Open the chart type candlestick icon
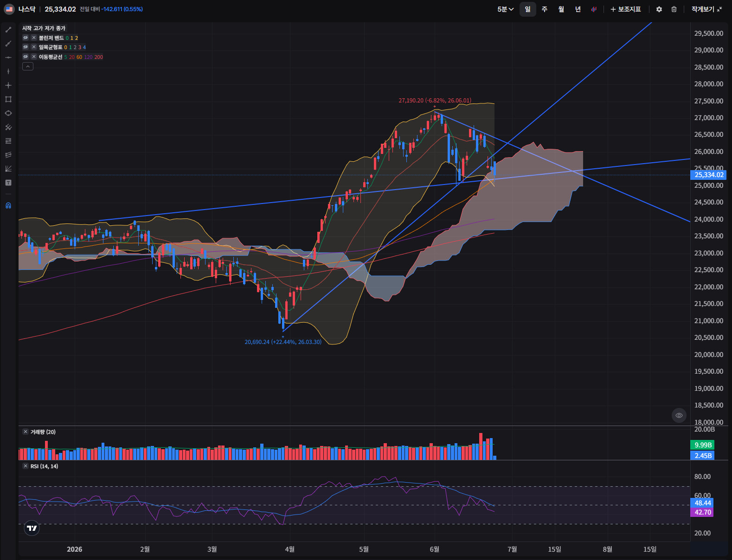Screen dimensions: 732x560 click(x=594, y=9)
